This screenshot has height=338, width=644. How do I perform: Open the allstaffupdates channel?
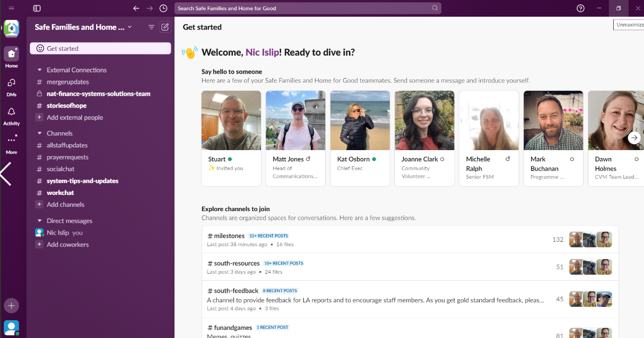(67, 145)
